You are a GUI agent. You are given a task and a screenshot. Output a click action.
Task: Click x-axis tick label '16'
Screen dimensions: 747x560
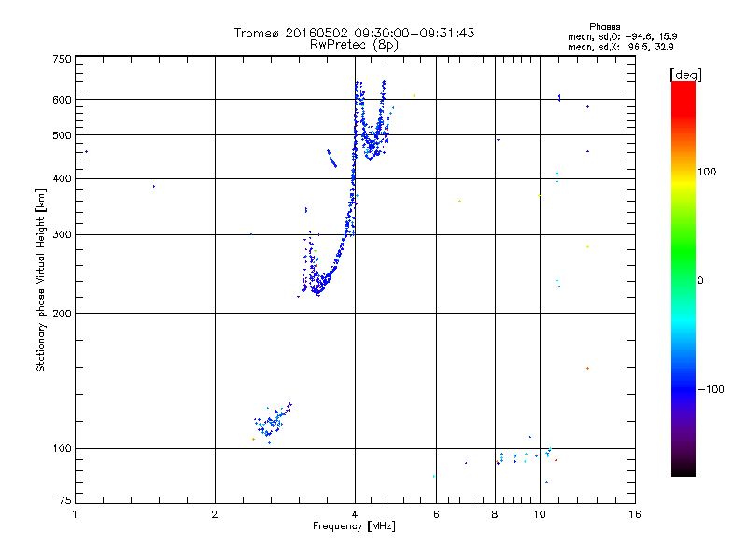[635, 514]
